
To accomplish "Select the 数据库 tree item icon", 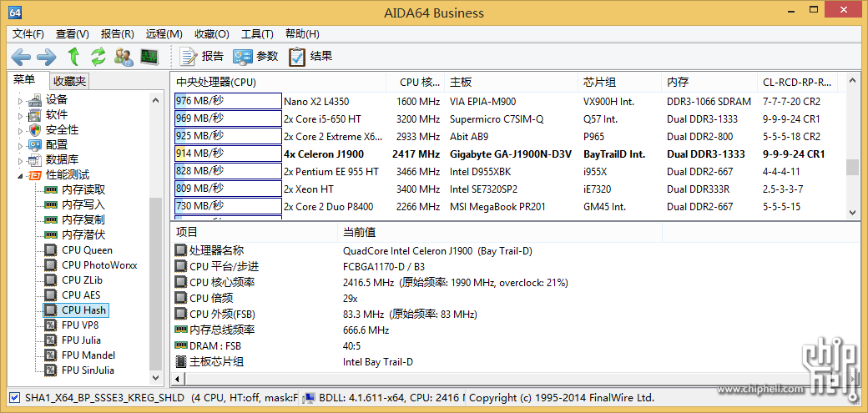I will (35, 160).
